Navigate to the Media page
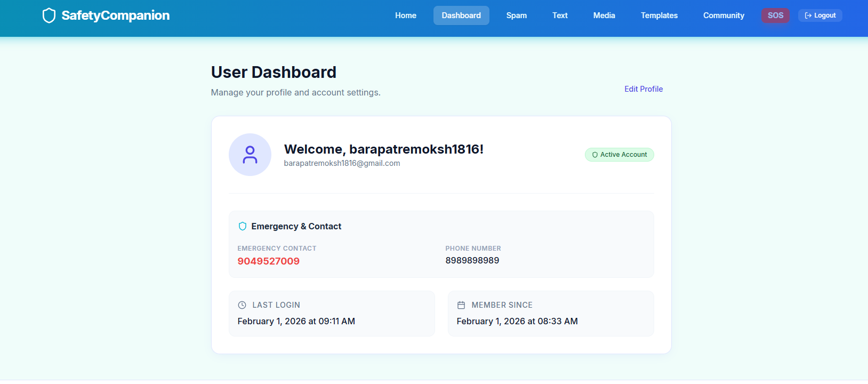The width and height of the screenshot is (868, 384). pyautogui.click(x=604, y=15)
